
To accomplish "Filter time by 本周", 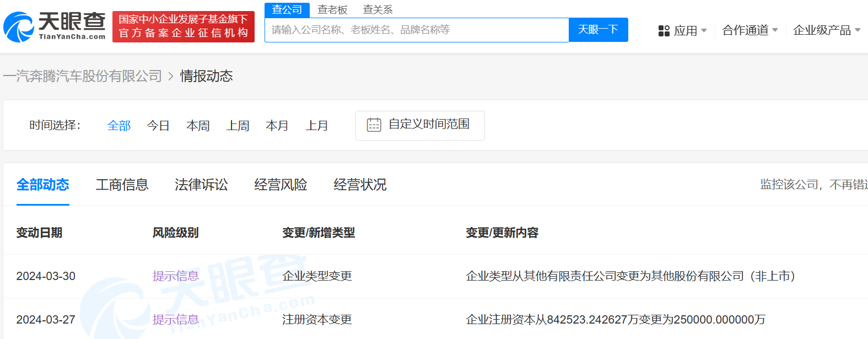I will 198,126.
